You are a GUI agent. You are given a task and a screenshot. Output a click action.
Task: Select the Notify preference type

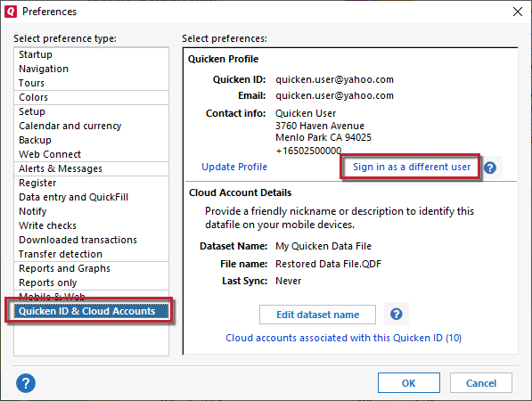point(91,211)
